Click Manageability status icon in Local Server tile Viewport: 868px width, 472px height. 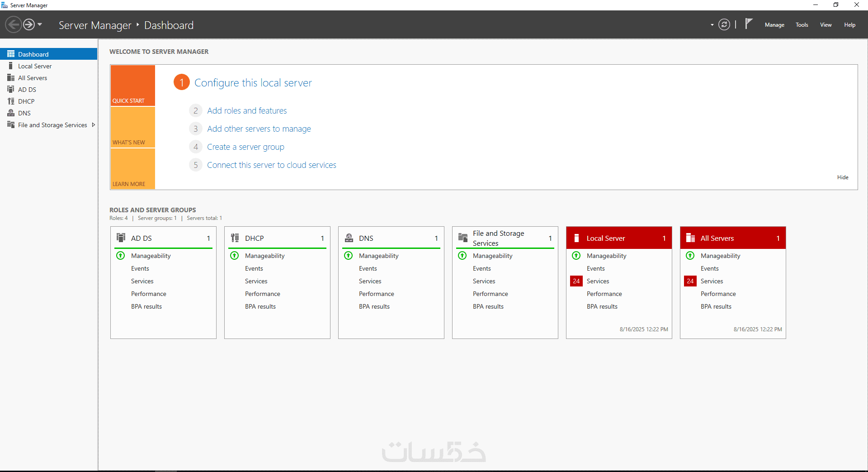click(x=576, y=256)
